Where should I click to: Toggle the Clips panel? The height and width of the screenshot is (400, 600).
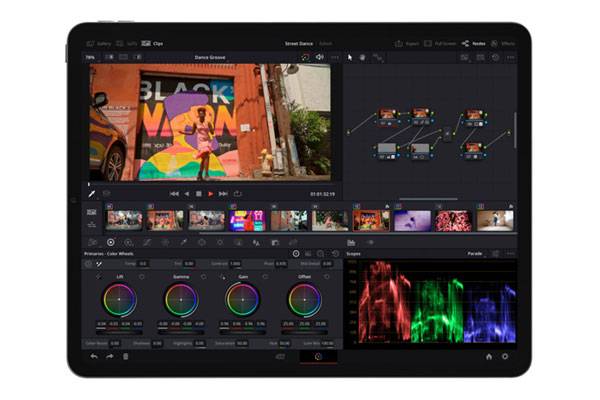(x=153, y=43)
